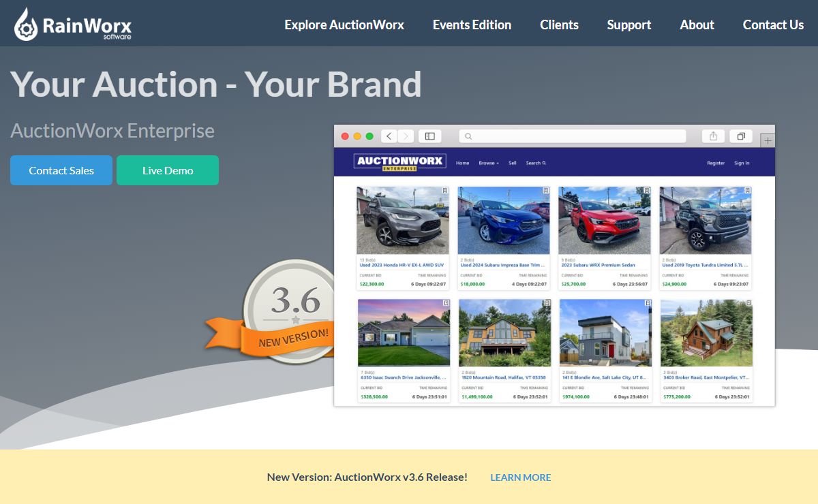Open the Explore AuctionWorx menu
Viewport: 818px width, 504px height.
pyautogui.click(x=344, y=25)
